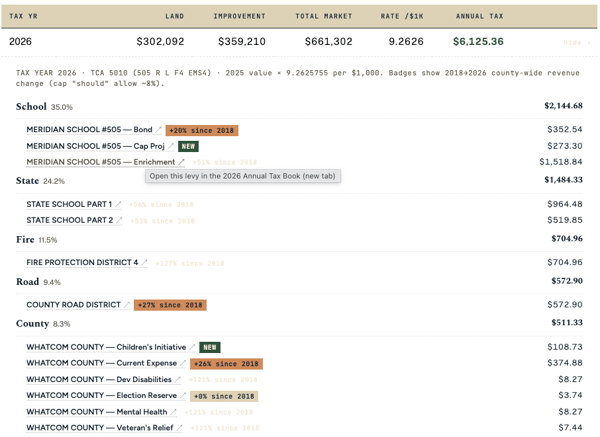Open external link icon for Veteran's Relief
Image resolution: width=600 pixels, height=437 pixels.
pos(179,428)
